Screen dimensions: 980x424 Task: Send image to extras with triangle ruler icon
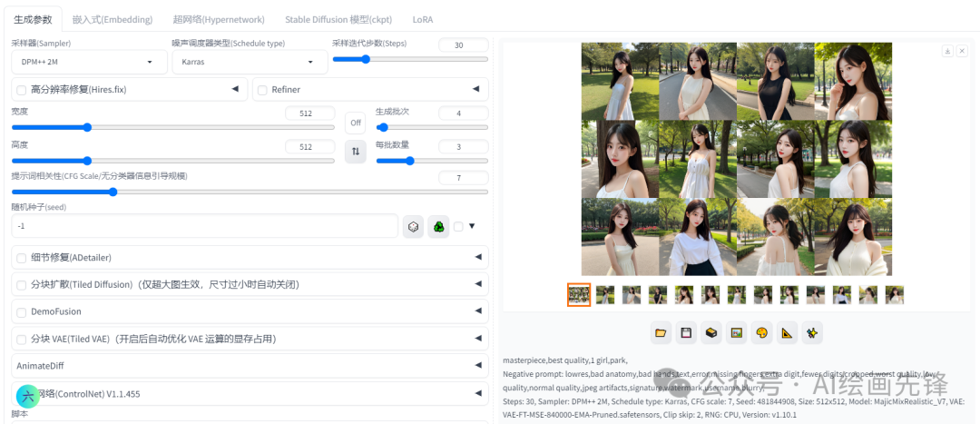[x=787, y=333]
